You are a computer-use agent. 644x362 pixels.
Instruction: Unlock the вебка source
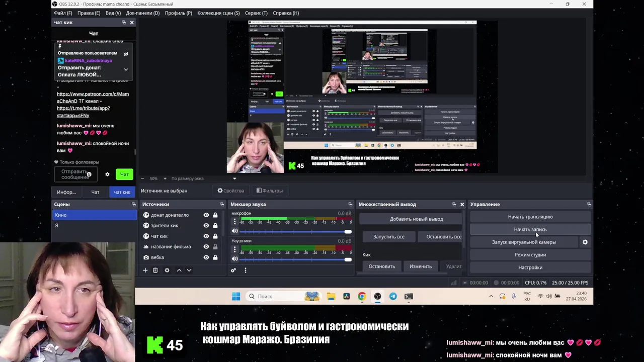coord(215,257)
